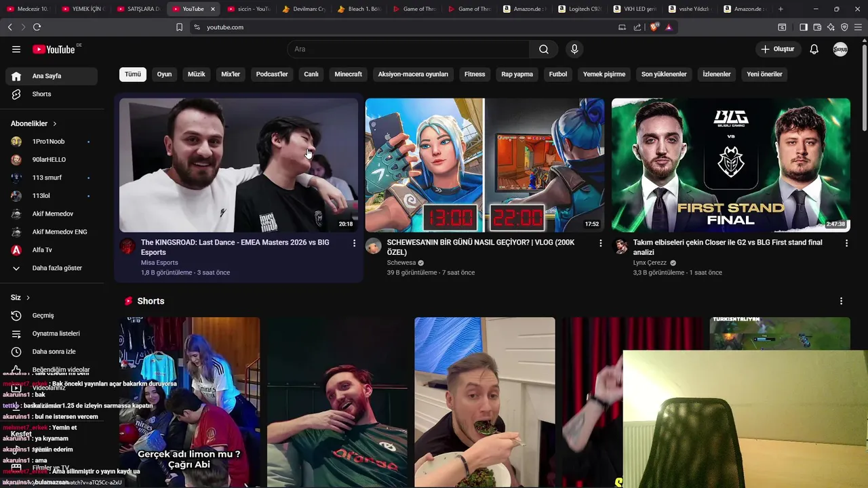Open Lynx Çerezz channel link
The image size is (868, 488).
click(650, 263)
